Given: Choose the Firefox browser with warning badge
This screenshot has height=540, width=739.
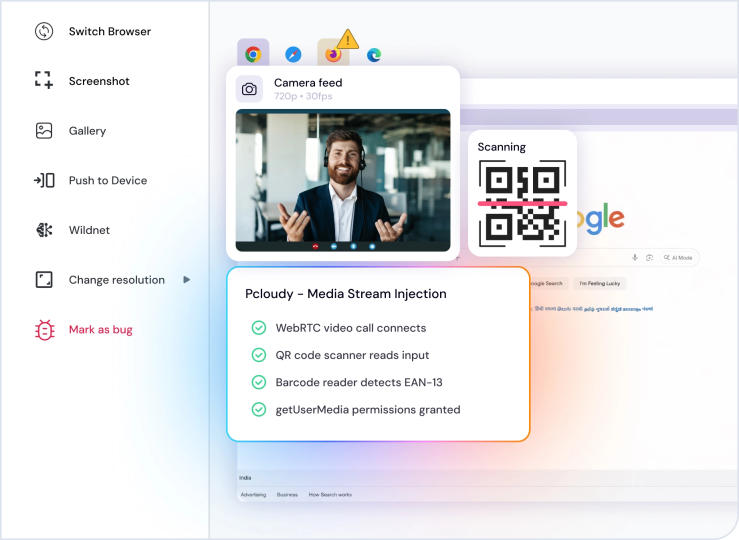Looking at the screenshot, I should [x=333, y=54].
